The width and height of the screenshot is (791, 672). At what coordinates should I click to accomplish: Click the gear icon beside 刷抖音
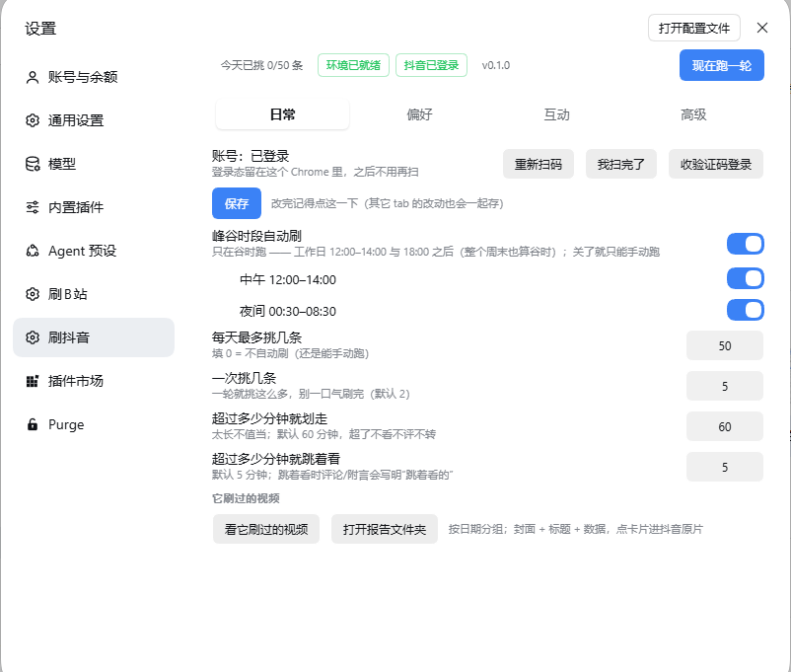click(33, 337)
